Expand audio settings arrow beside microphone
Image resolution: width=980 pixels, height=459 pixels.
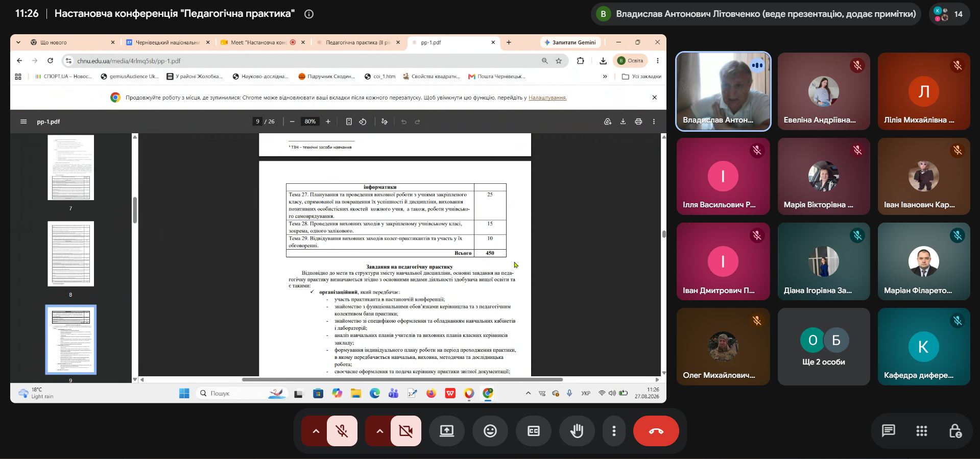(x=316, y=431)
